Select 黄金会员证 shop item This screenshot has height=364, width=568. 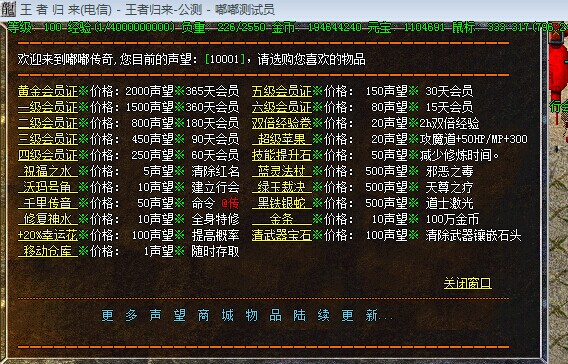(x=48, y=91)
